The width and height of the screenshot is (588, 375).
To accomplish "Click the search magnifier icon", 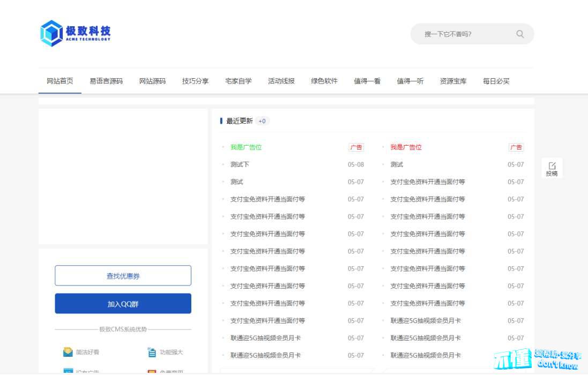I will coord(520,34).
